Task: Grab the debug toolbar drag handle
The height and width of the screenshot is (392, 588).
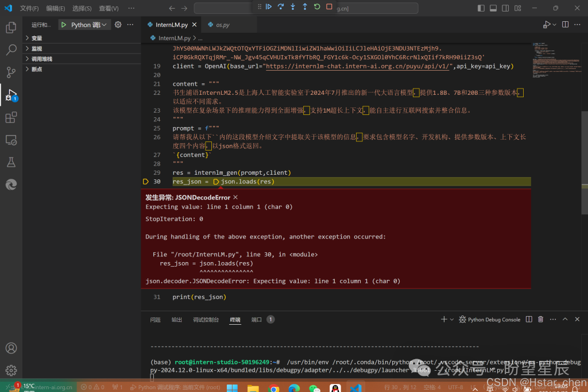Action: (x=260, y=7)
